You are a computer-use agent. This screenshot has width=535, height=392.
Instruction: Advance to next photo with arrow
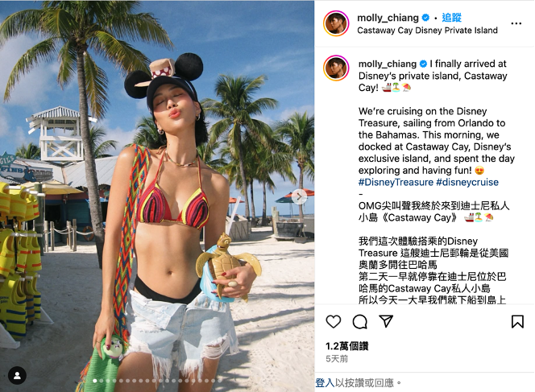click(299, 196)
